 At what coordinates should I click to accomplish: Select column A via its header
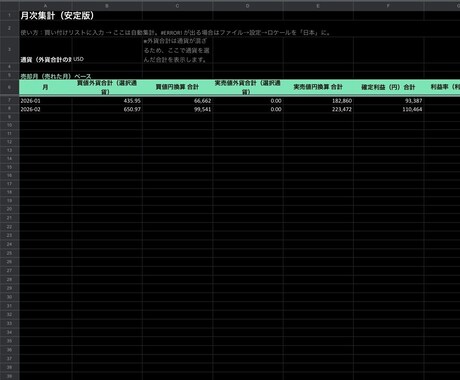[45, 6]
